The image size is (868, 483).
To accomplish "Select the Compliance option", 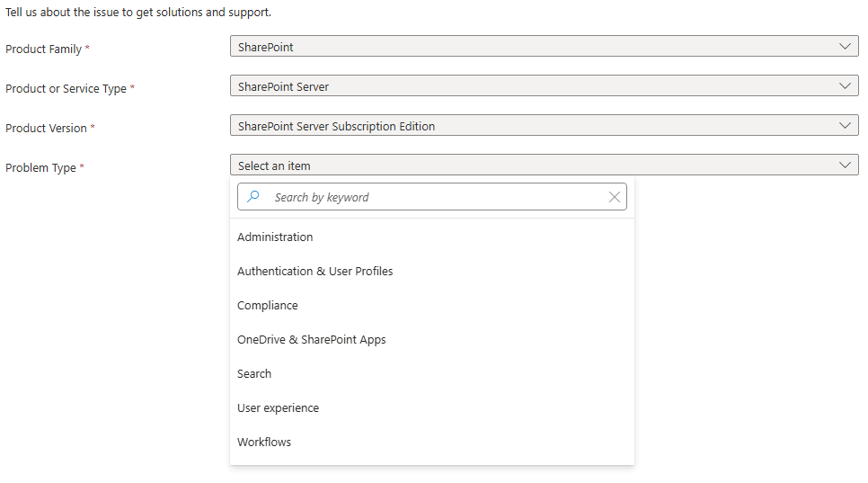I will coord(432,306).
